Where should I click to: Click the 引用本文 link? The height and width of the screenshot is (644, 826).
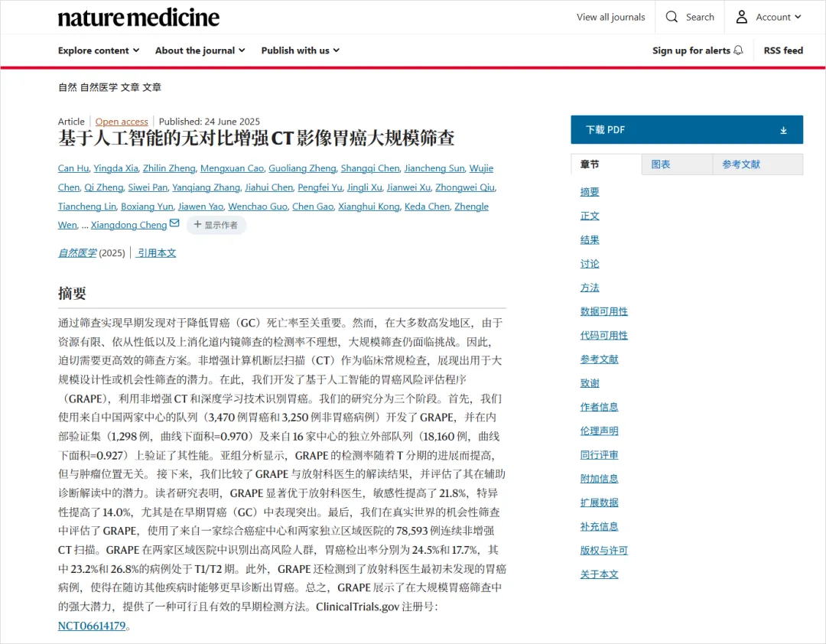(156, 252)
